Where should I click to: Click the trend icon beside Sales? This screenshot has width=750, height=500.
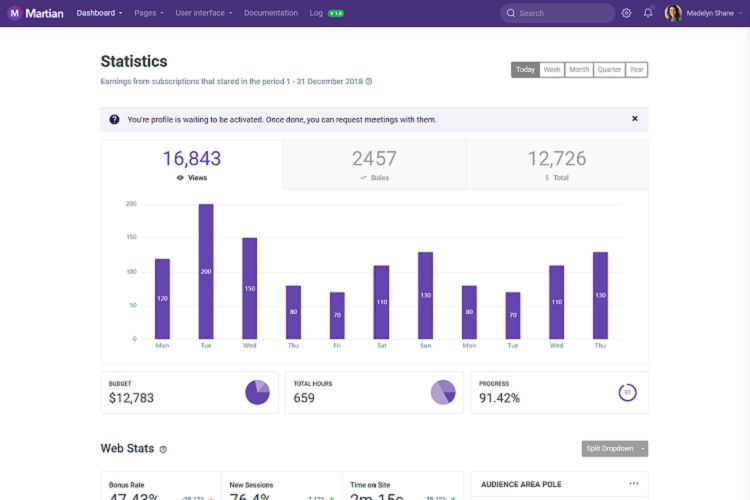[363, 178]
